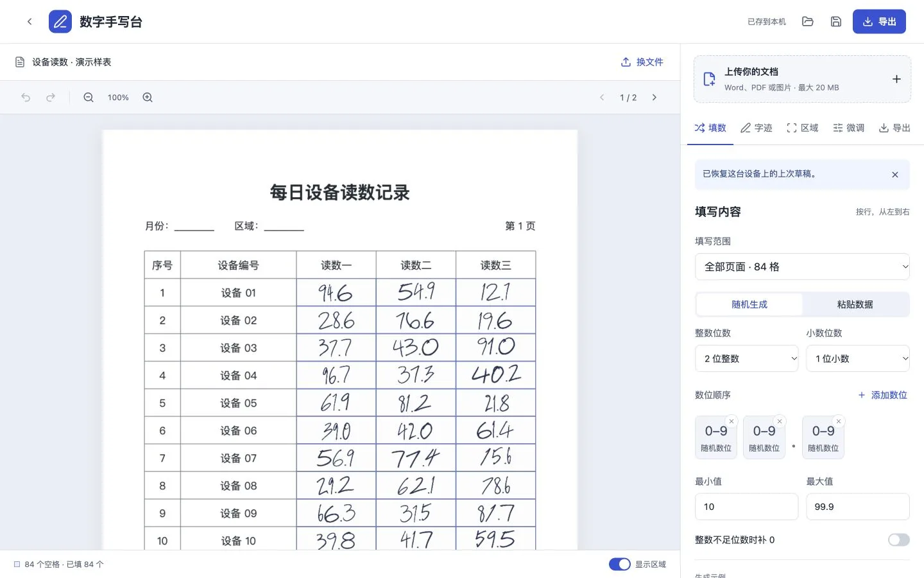Open the 填写范围 dropdown 全部页面 · 84 格

click(802, 267)
